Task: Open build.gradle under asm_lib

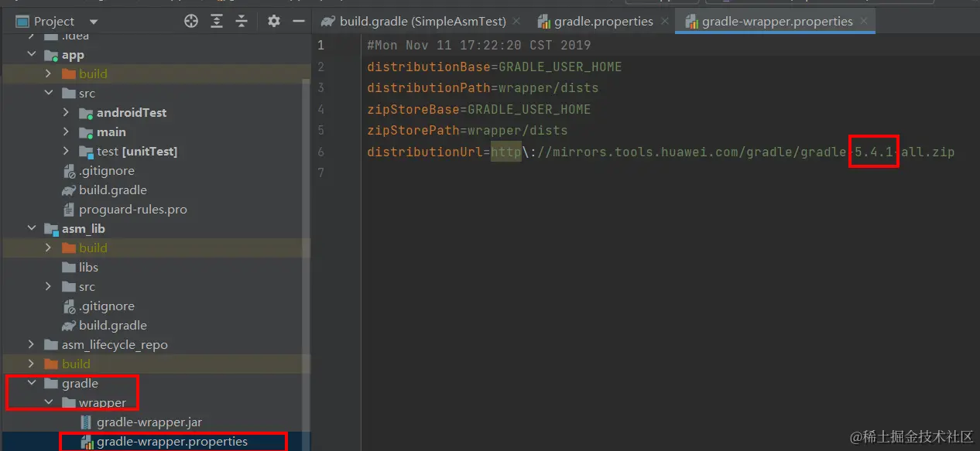Action: (x=113, y=326)
